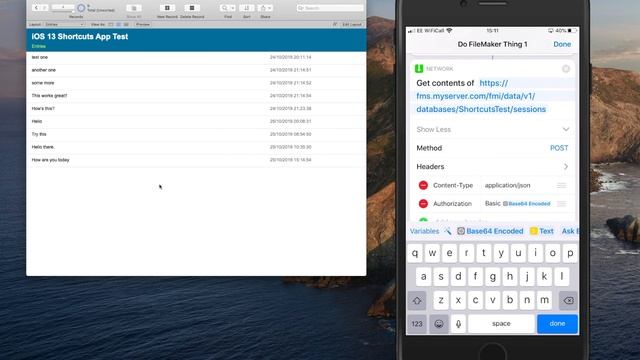
Task: Click the Delete Record toolbar icon
Action: pyautogui.click(x=192, y=8)
